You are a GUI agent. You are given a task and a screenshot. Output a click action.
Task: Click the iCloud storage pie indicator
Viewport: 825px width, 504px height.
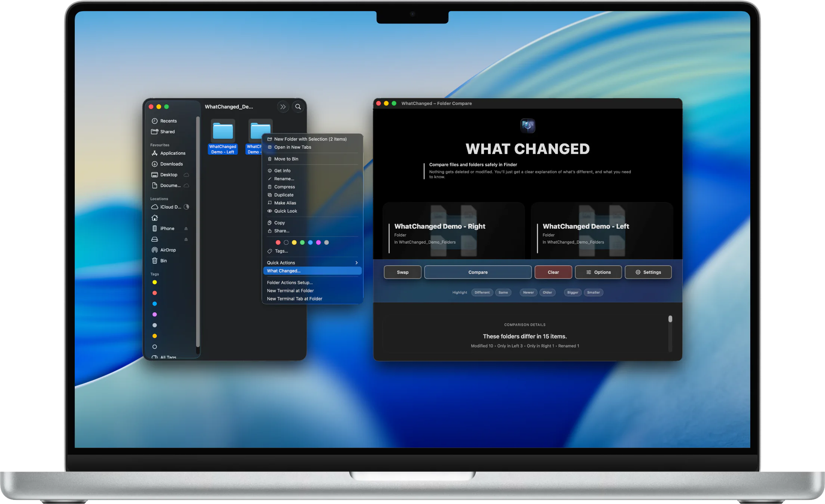click(186, 207)
